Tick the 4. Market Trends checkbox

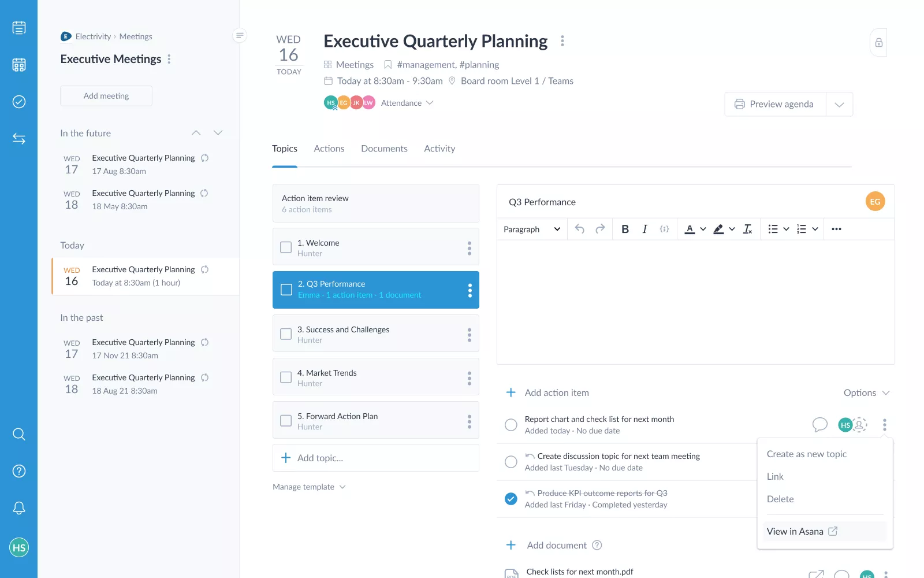[x=286, y=377]
